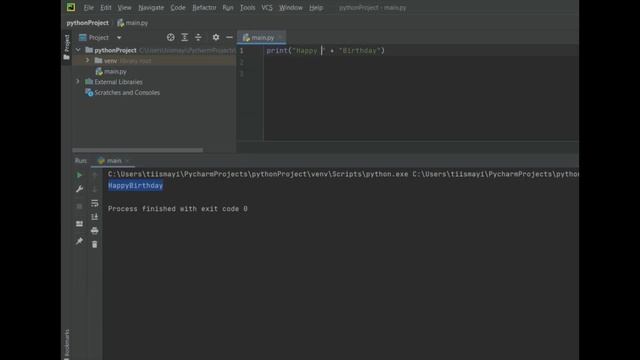Open the VCS menu

pos(267,7)
